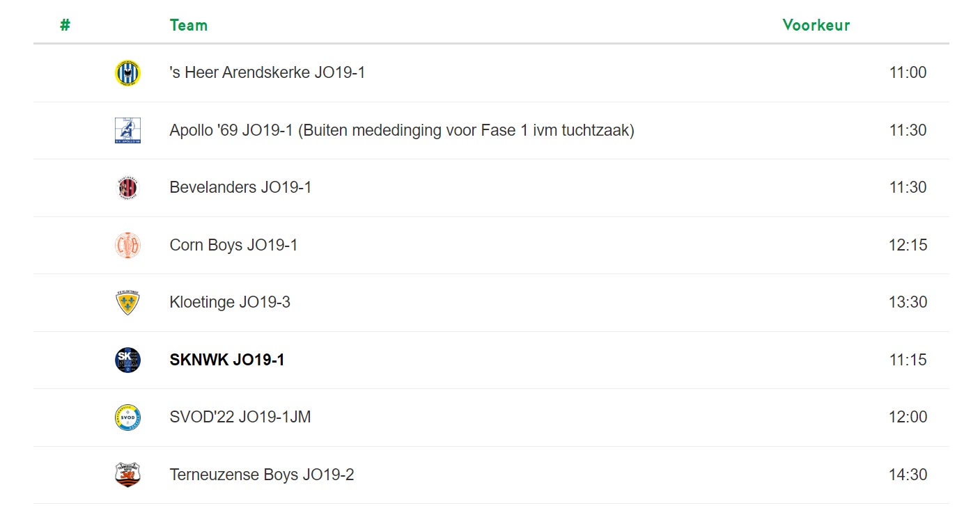
Task: Open Bevelanders JO19-1 team page
Action: (x=240, y=187)
